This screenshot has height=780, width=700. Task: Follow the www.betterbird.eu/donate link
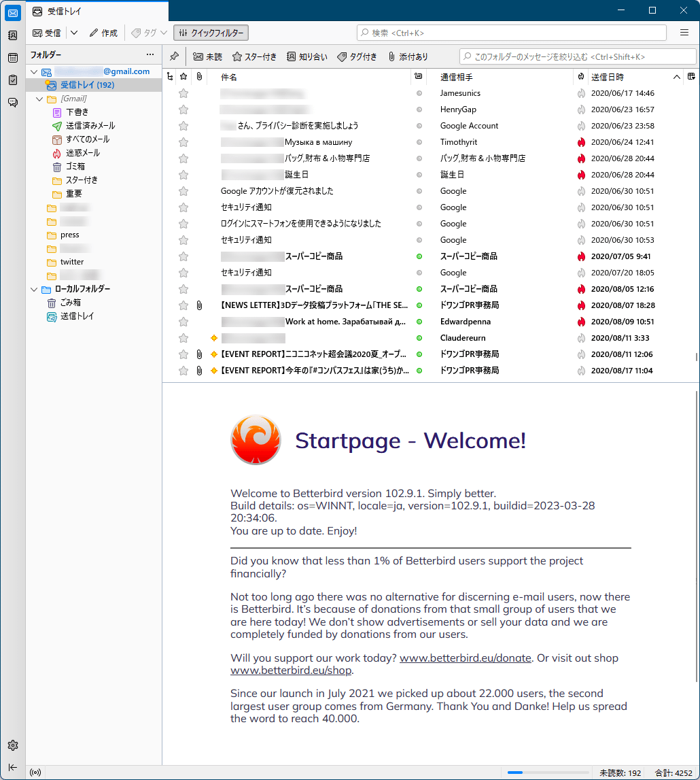466,658
